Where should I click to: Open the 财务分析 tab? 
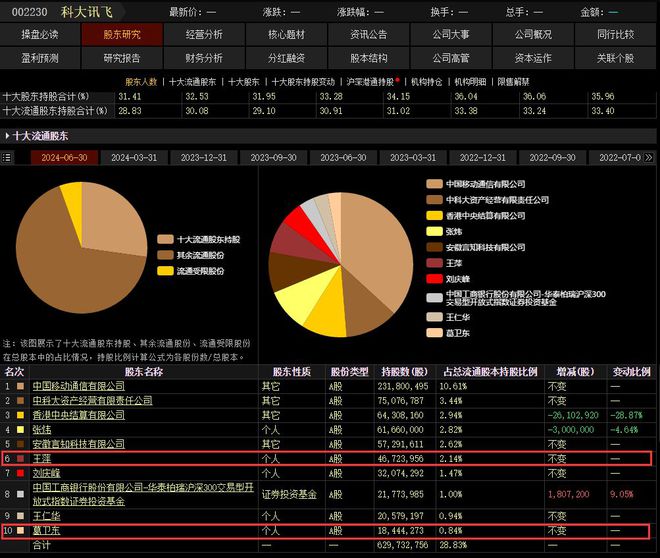[204, 58]
